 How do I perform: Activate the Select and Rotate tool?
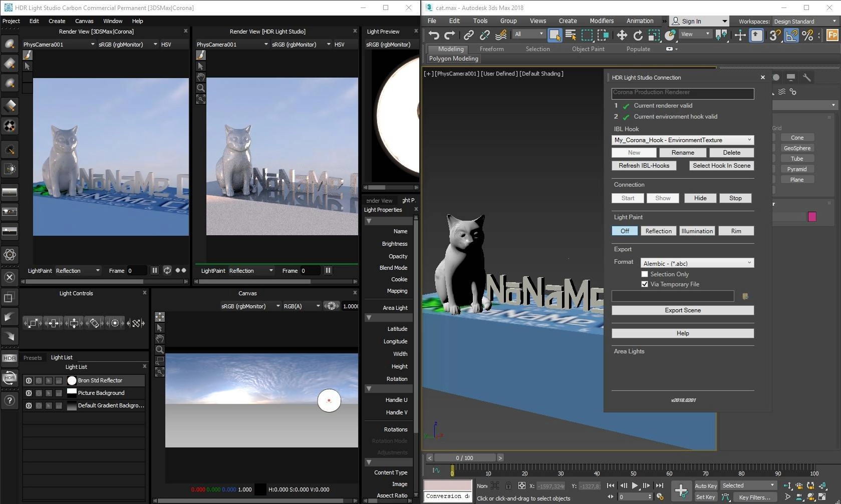coord(638,35)
